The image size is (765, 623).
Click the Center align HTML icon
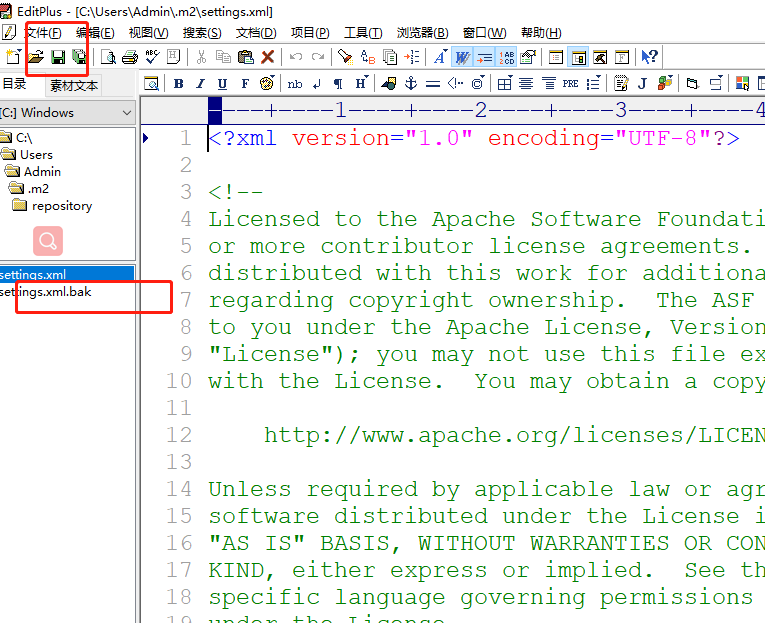tap(526, 84)
